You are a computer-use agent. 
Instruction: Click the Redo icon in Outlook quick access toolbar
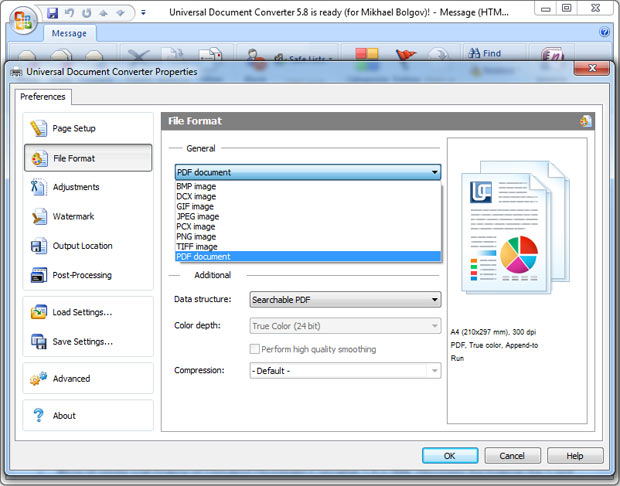coord(87,13)
